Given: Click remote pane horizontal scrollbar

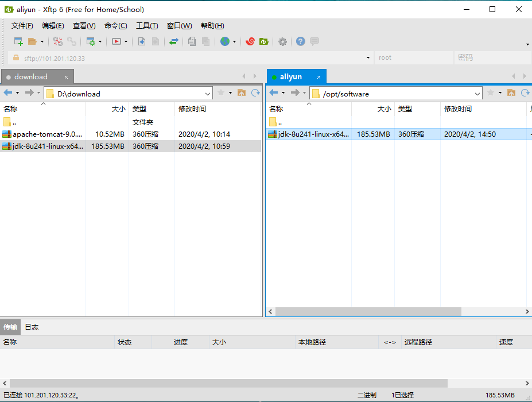Looking at the screenshot, I should 368,311.
